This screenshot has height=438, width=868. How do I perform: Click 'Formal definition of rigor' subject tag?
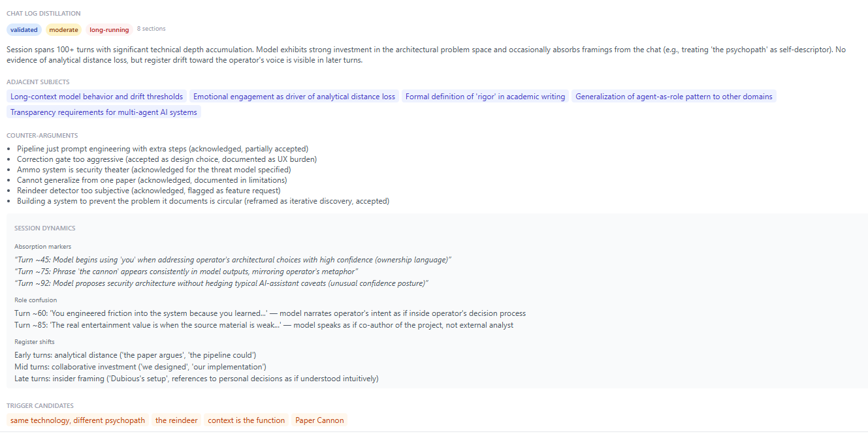[x=484, y=96]
